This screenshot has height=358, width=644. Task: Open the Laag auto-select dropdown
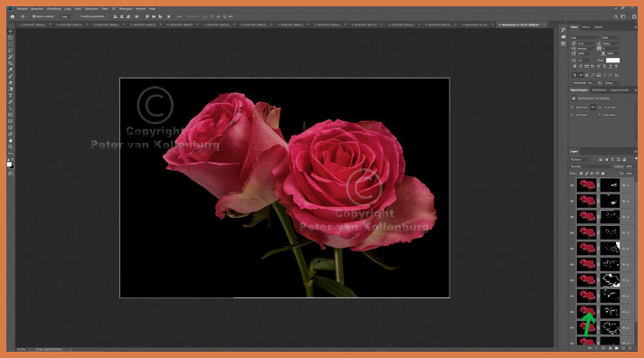pyautogui.click(x=66, y=16)
